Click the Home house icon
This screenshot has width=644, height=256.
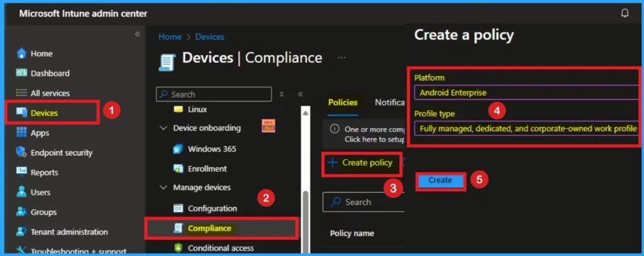pos(21,53)
